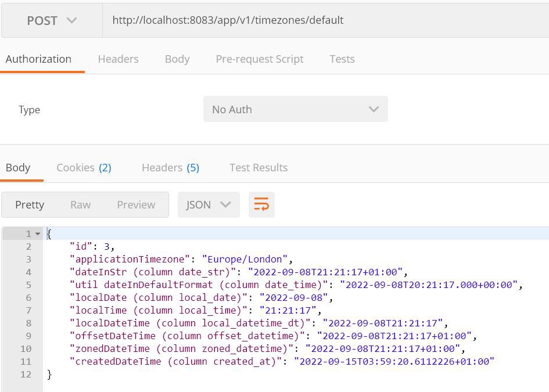
Task: Open the POST method dropdown
Action: point(52,21)
